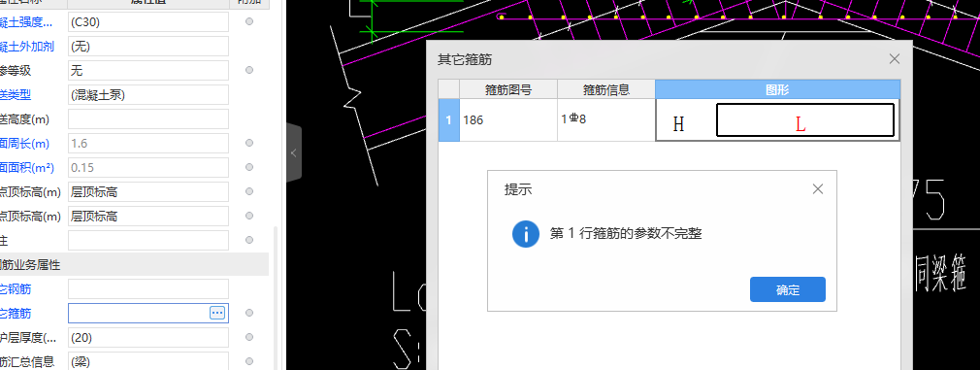
Task: Click the stirrup info cell for row 1
Action: [606, 119]
